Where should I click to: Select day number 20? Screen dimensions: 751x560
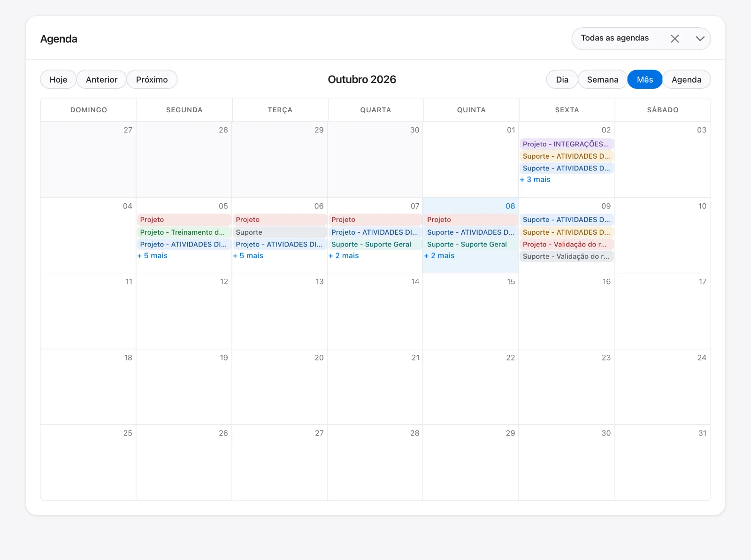click(319, 358)
